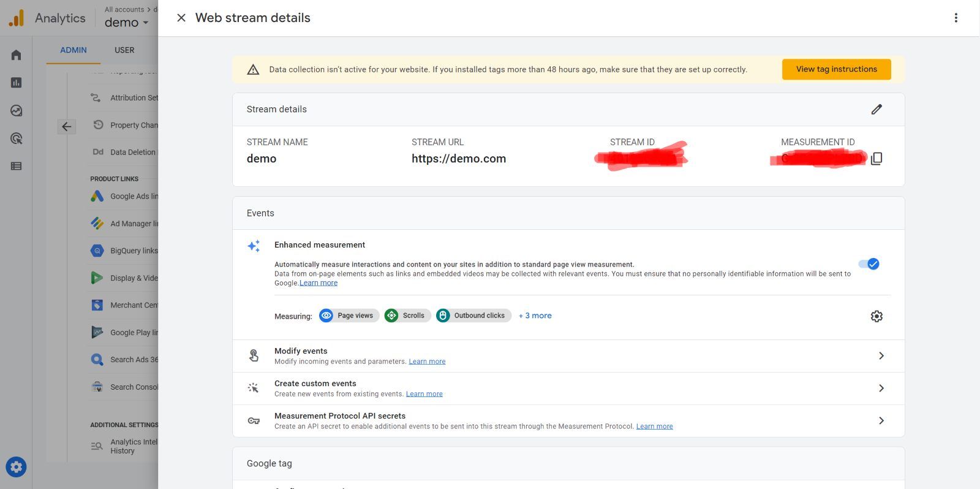This screenshot has width=980, height=489.
Task: Click the back arrow in admin column
Action: point(67,127)
